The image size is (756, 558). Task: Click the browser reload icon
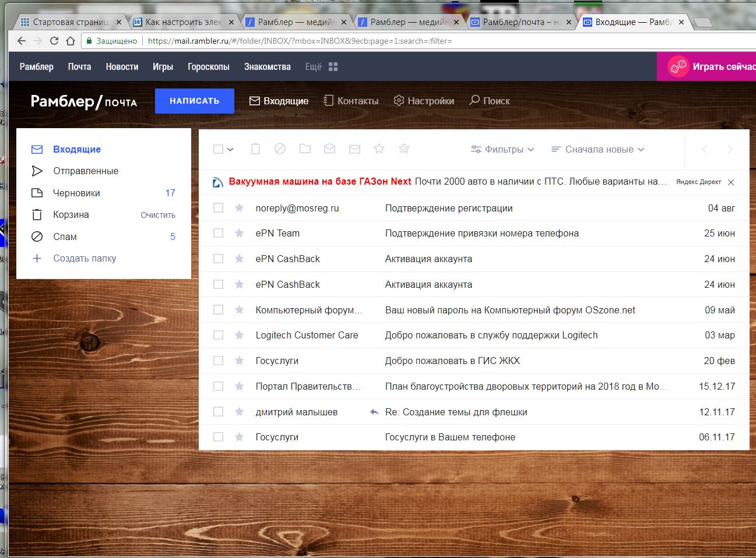54,41
